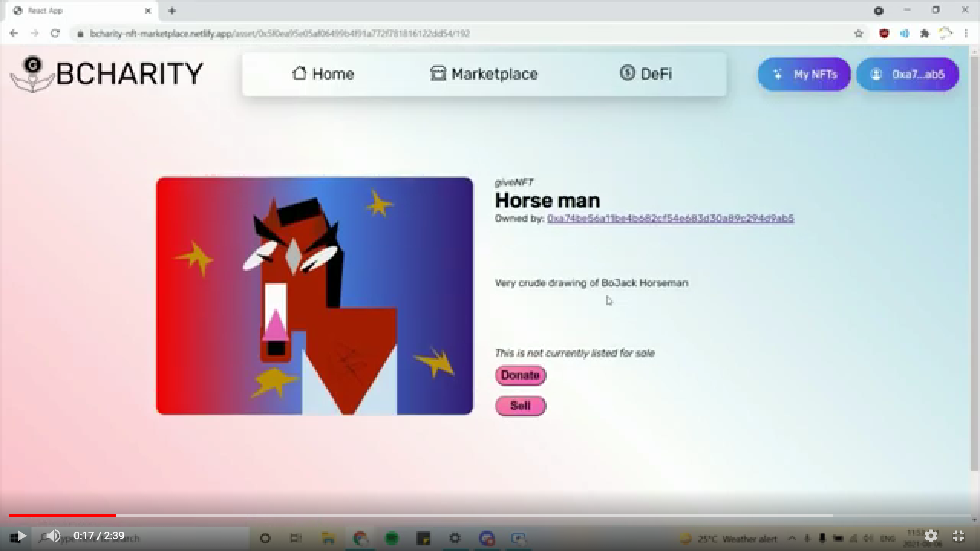Donate the Horse man NFT

point(520,375)
